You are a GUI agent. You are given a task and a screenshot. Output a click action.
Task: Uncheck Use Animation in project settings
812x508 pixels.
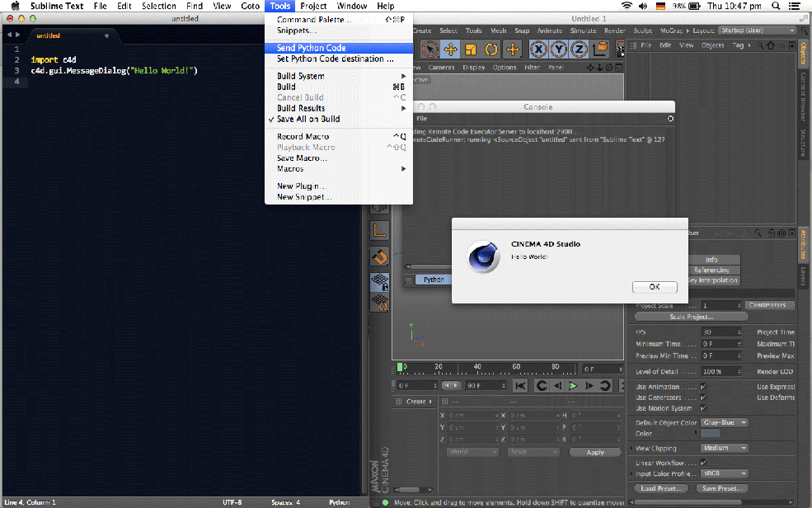click(703, 385)
